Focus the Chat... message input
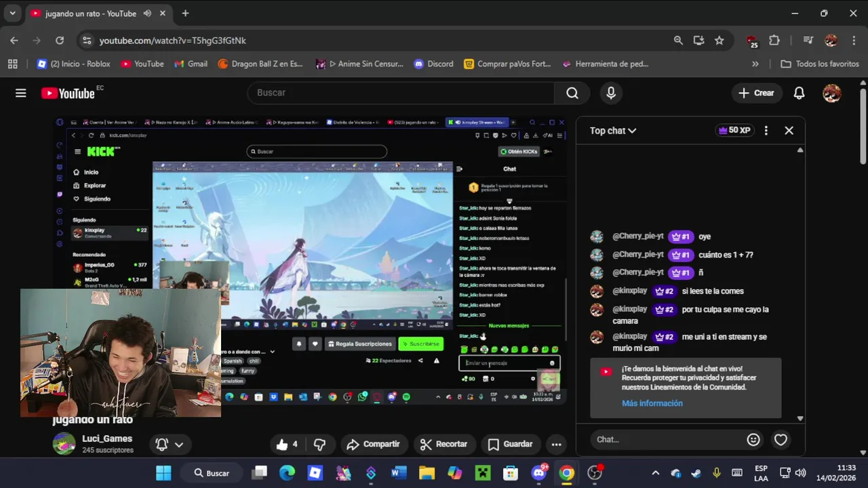This screenshot has height=488, width=868. click(x=667, y=439)
